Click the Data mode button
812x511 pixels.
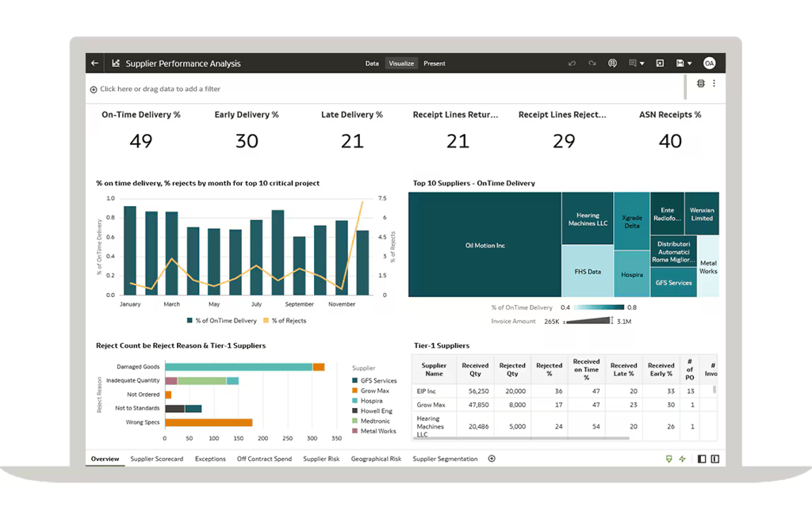(372, 63)
